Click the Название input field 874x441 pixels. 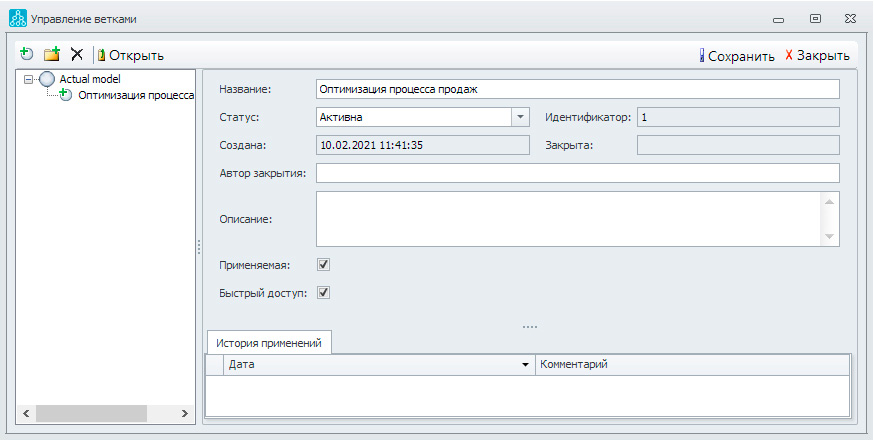(576, 89)
